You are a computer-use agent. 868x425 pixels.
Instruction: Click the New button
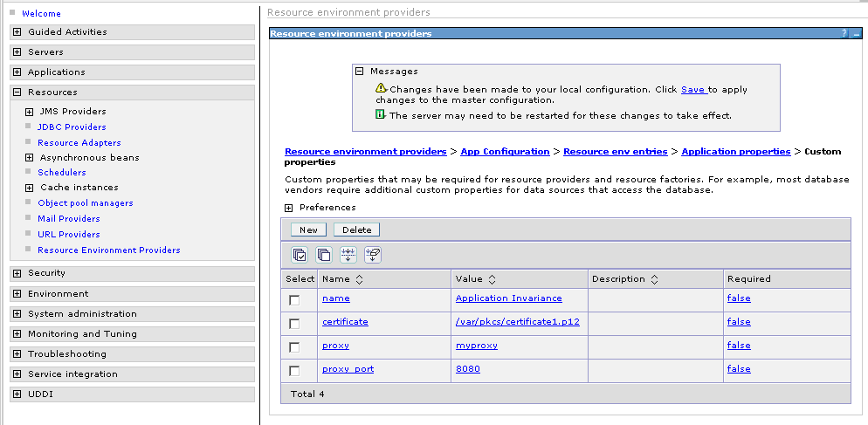coord(308,230)
